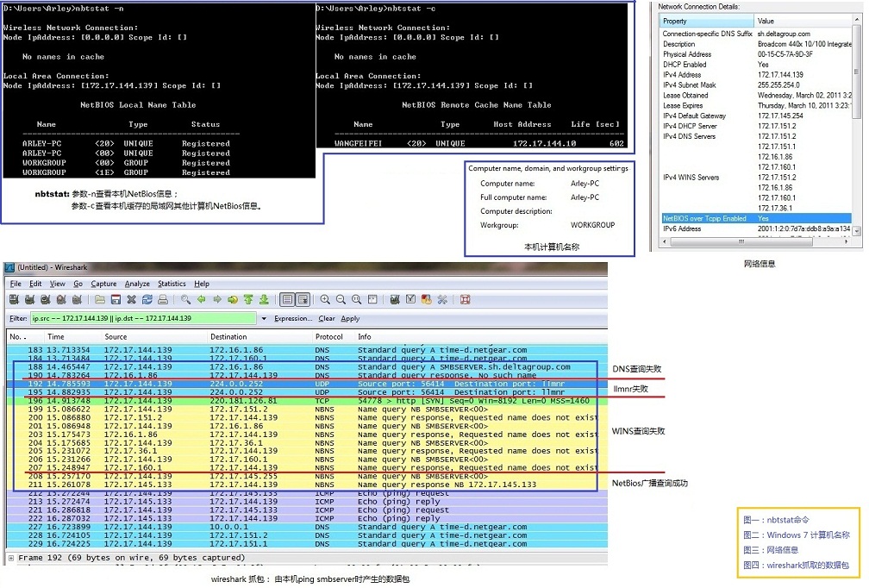Select packet 196 TCP SYN row

(307, 401)
